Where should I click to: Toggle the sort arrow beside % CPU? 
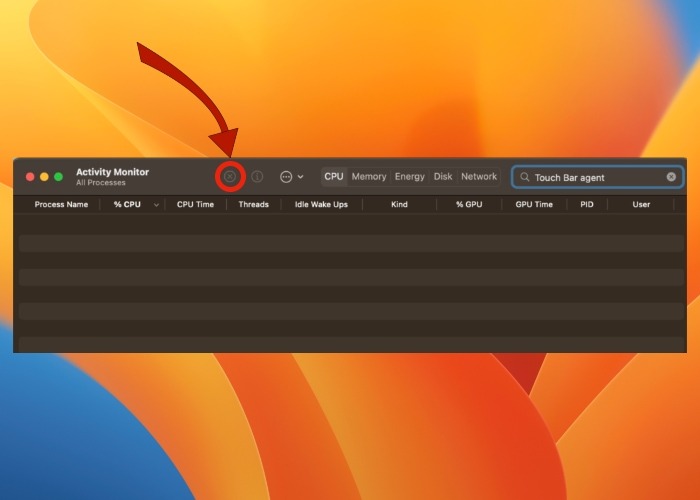[x=156, y=205]
